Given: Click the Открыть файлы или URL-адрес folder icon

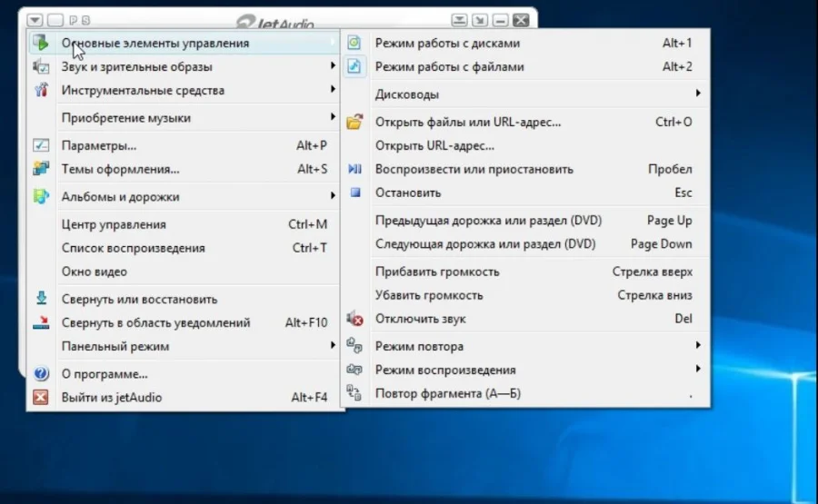Looking at the screenshot, I should [354, 122].
